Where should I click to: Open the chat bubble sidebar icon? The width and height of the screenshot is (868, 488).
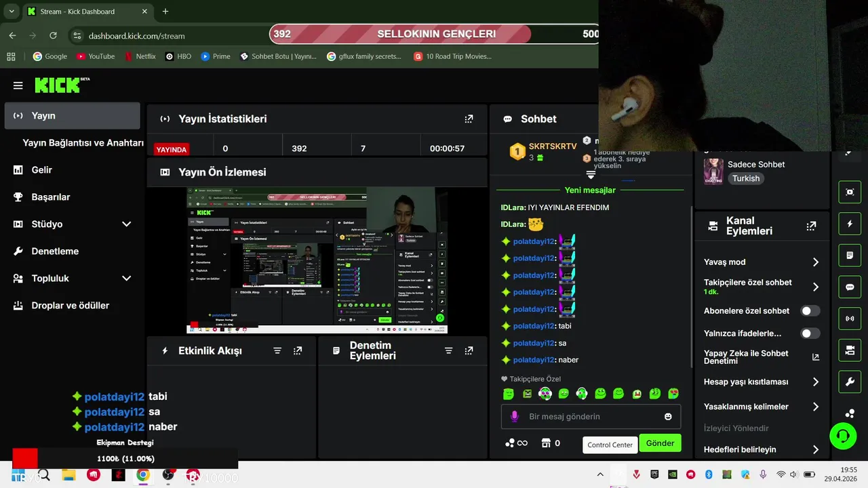pyautogui.click(x=850, y=287)
